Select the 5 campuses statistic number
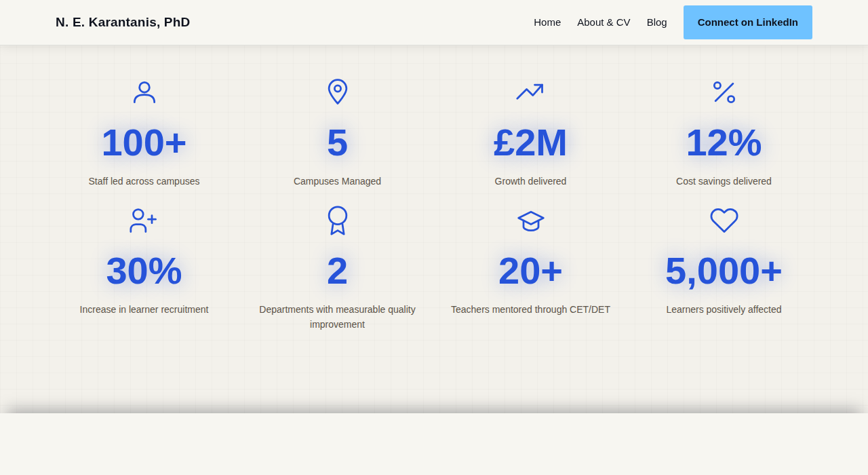The width and height of the screenshot is (868, 475). coord(337,142)
